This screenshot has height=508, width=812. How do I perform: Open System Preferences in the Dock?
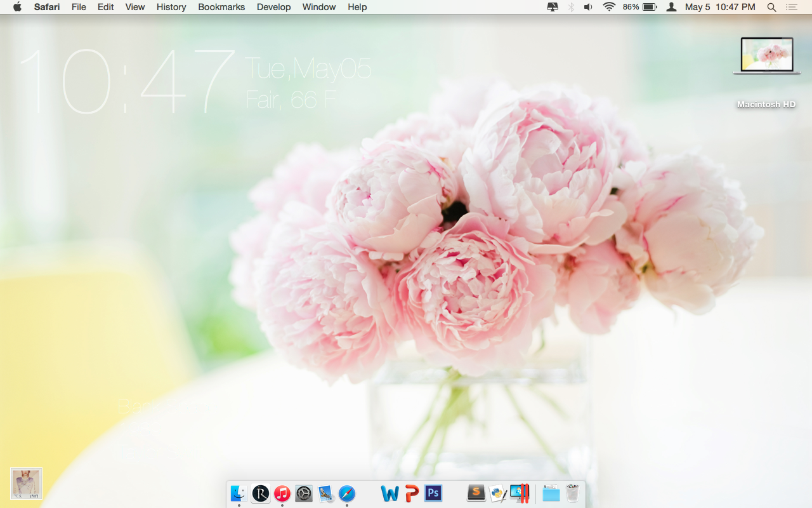[x=304, y=493]
